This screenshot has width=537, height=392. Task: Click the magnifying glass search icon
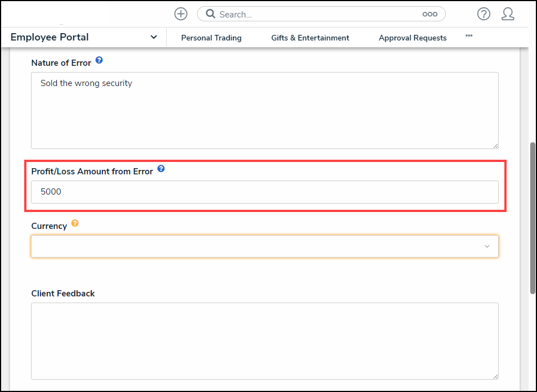[211, 14]
